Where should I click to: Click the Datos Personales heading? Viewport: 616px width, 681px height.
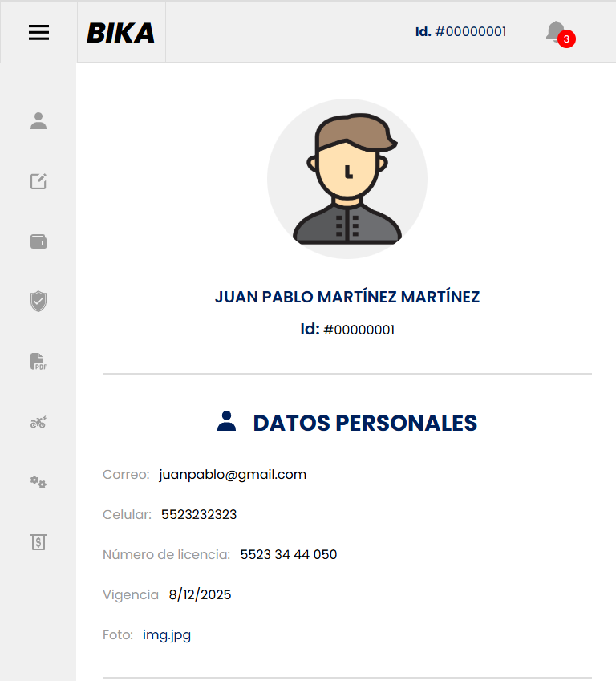coord(347,423)
